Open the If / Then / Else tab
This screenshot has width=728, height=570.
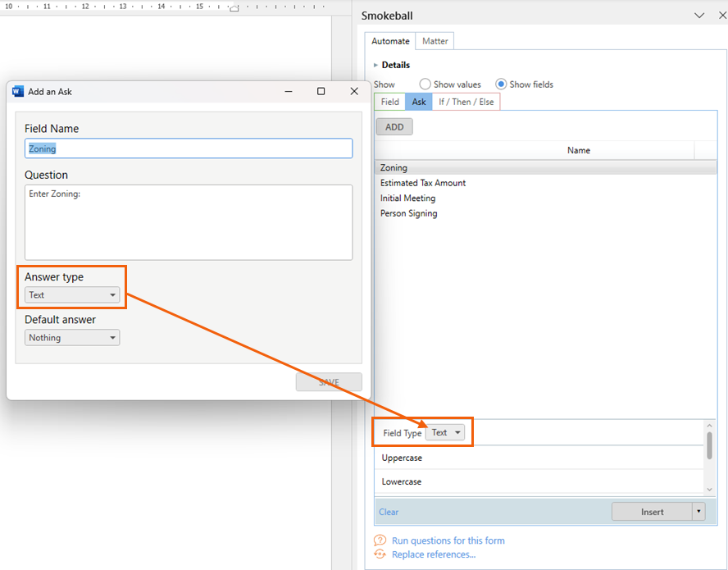click(466, 102)
